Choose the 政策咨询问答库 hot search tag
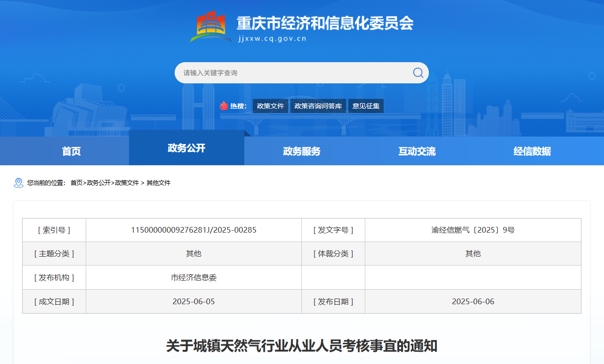Screen dimensions: 604x364 (318, 106)
